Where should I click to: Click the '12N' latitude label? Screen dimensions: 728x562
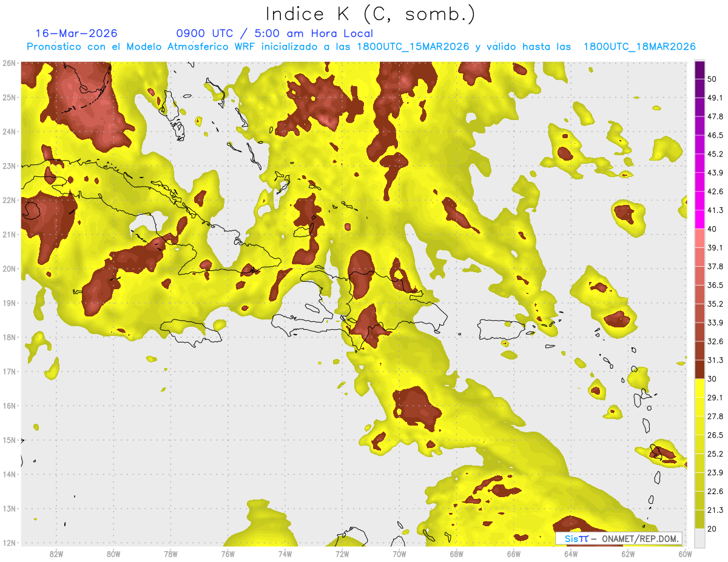[x=9, y=543]
